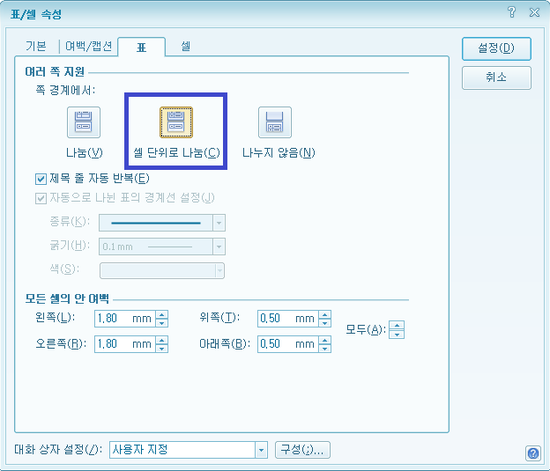Increase 위쪽(T) margin with up arrow

pos(325,315)
